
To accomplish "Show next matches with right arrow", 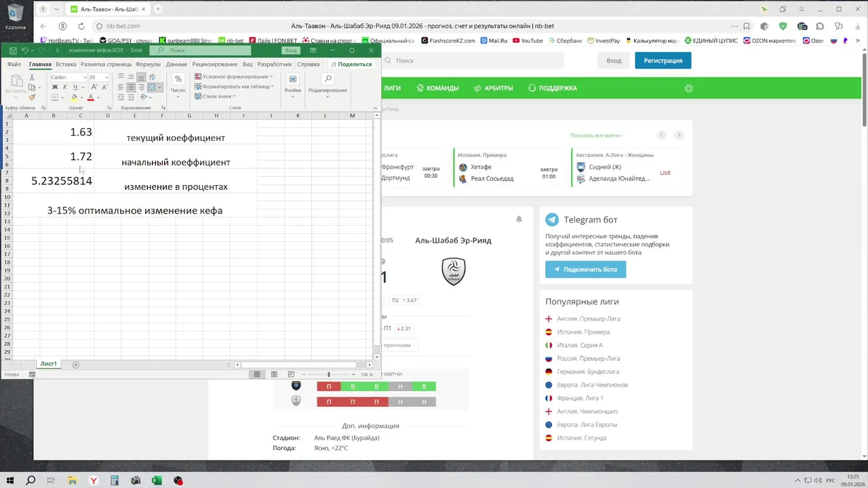I will (679, 135).
